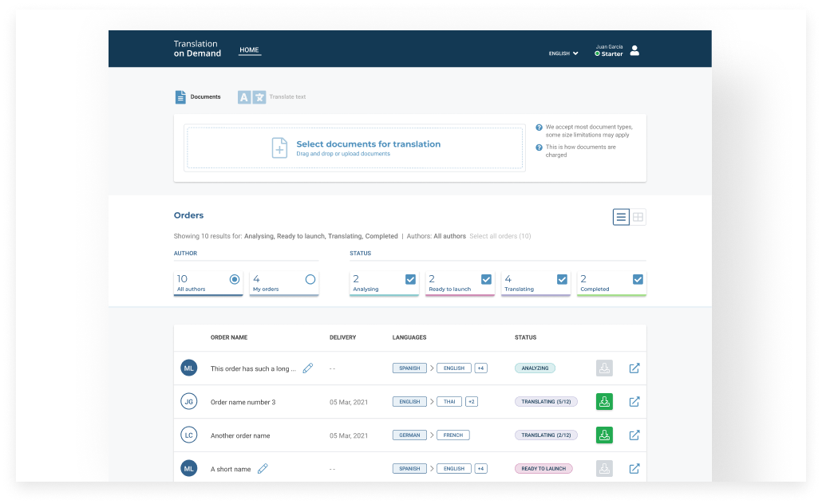
Task: Select the My orders radio button
Action: (310, 279)
